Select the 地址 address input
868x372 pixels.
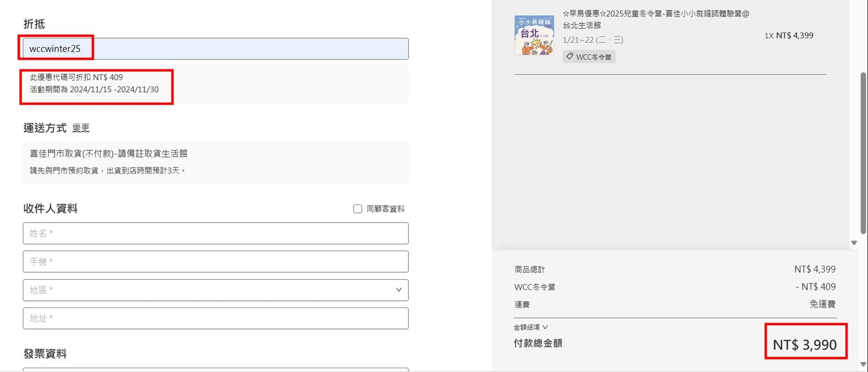pos(215,318)
